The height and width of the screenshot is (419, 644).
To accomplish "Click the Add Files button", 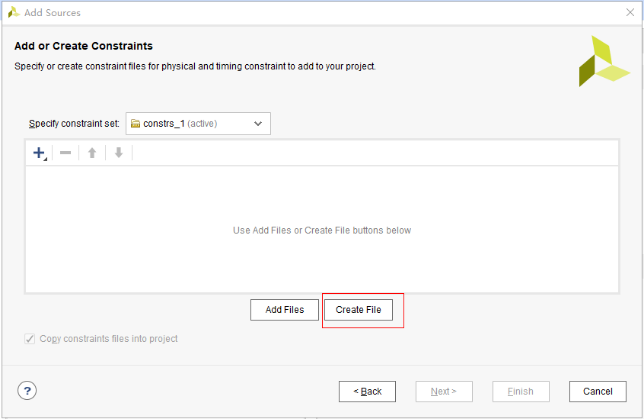I will point(284,310).
